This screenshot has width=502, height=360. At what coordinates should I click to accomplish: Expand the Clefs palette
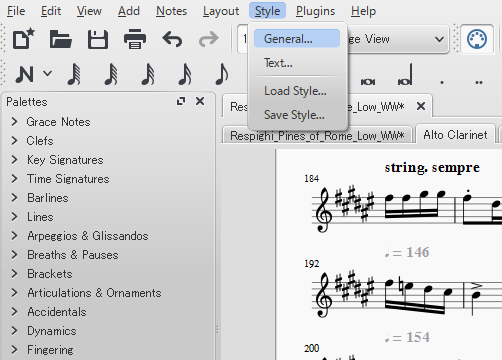pos(14,141)
